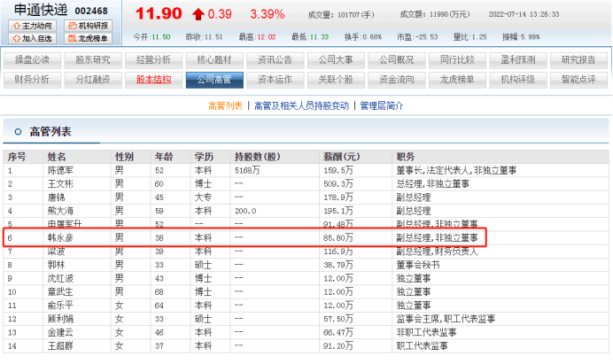Click the 高管列表 sub-link

click(x=225, y=106)
